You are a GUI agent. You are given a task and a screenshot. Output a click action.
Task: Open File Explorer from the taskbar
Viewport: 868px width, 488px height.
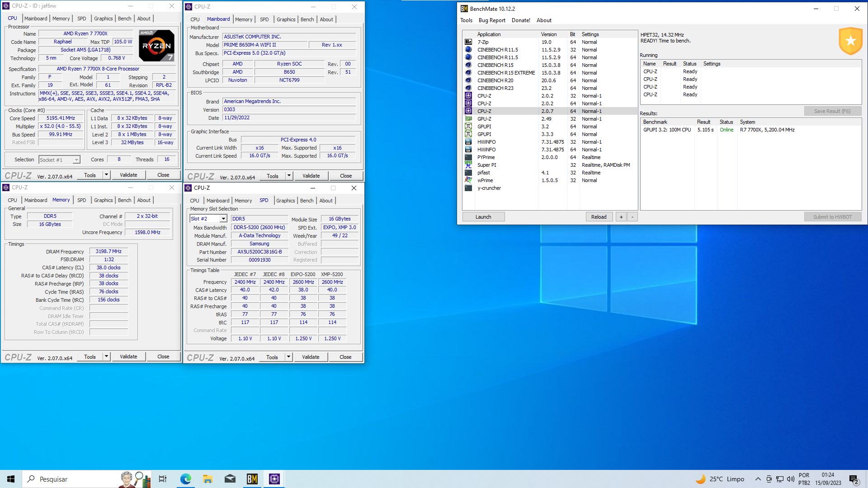208,479
